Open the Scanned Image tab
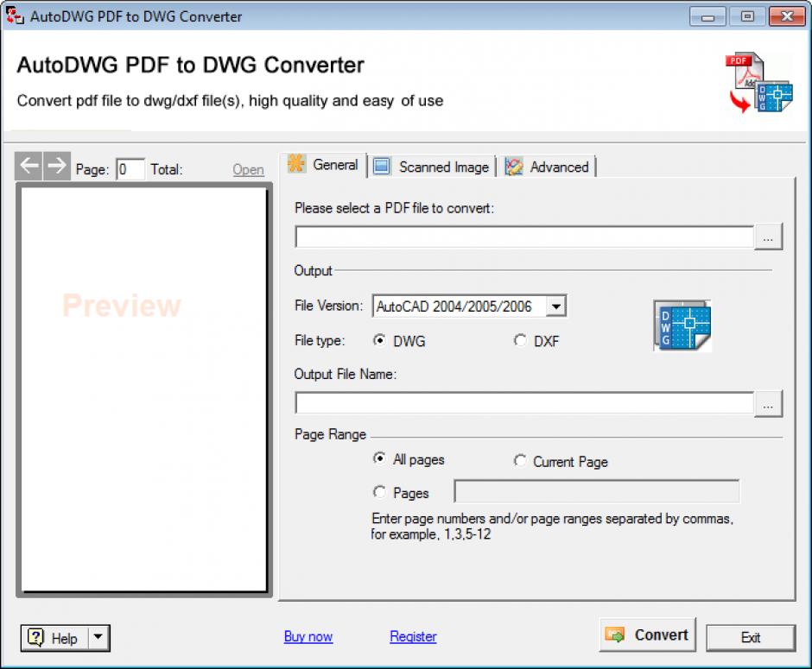Image resolution: width=812 pixels, height=669 pixels. pyautogui.click(x=432, y=167)
